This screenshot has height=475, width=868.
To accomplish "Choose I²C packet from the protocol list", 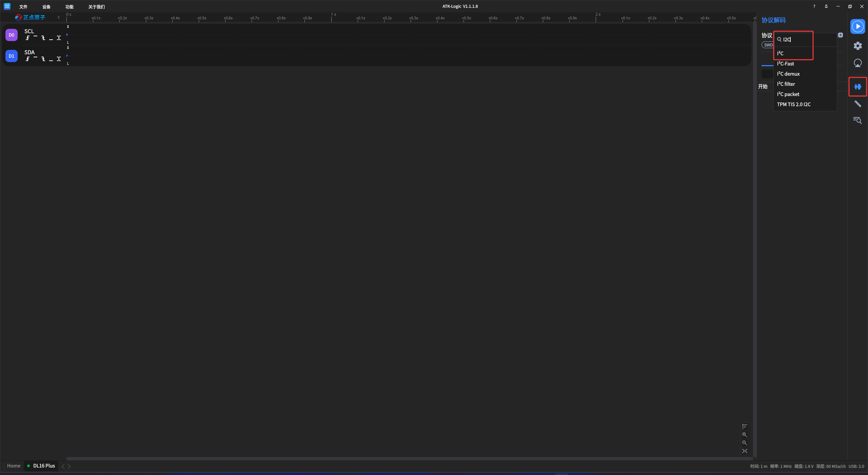I will 805,94.
